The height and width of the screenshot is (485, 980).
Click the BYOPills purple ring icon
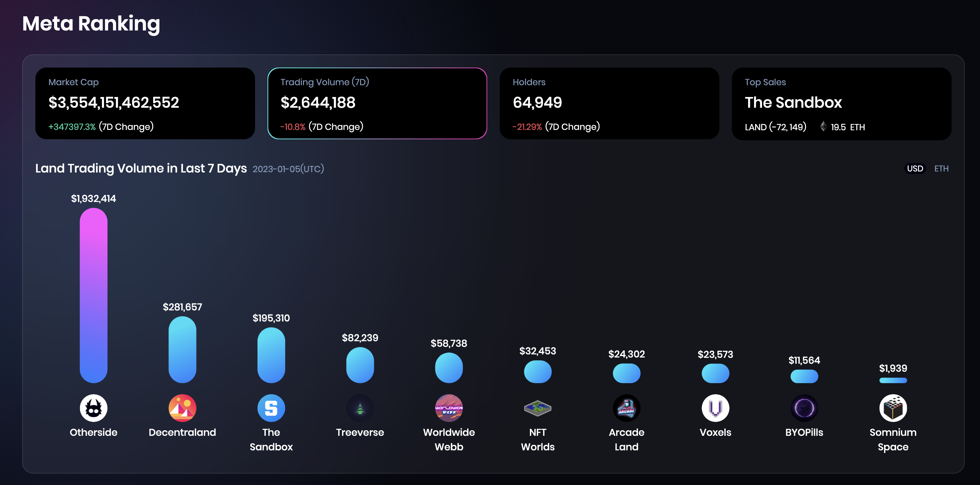[x=804, y=408]
